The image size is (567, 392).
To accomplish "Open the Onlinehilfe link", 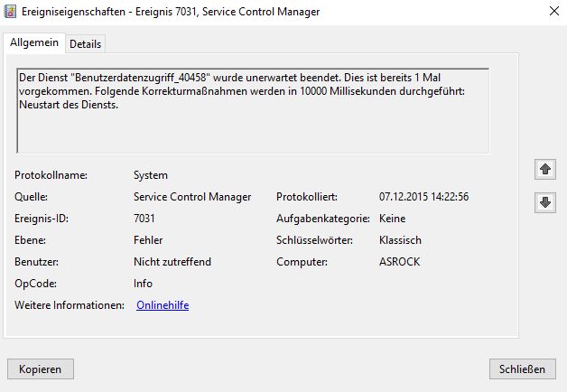I will 163,305.
